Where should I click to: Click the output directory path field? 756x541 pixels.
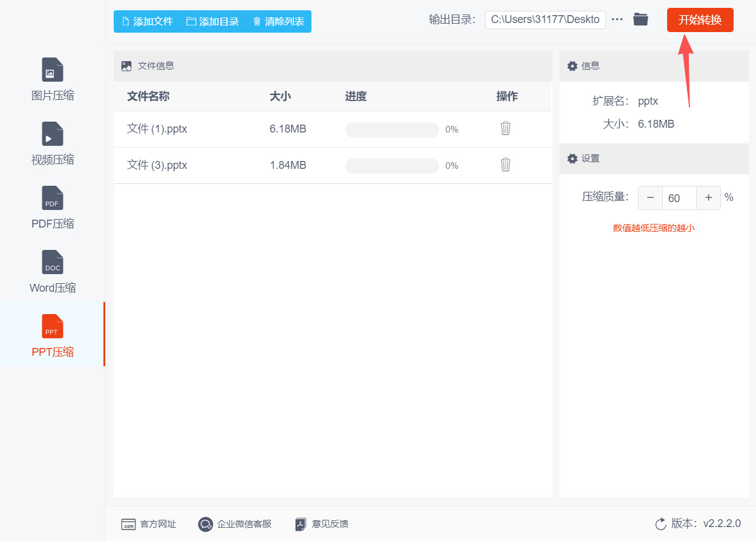click(546, 19)
